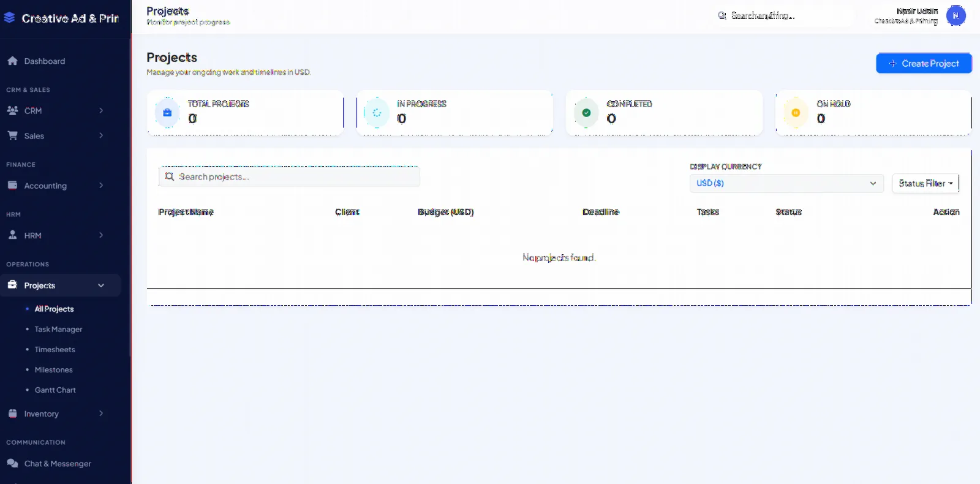Expand the Inventory submenu chevron
The width and height of the screenshot is (980, 484).
pos(101,414)
